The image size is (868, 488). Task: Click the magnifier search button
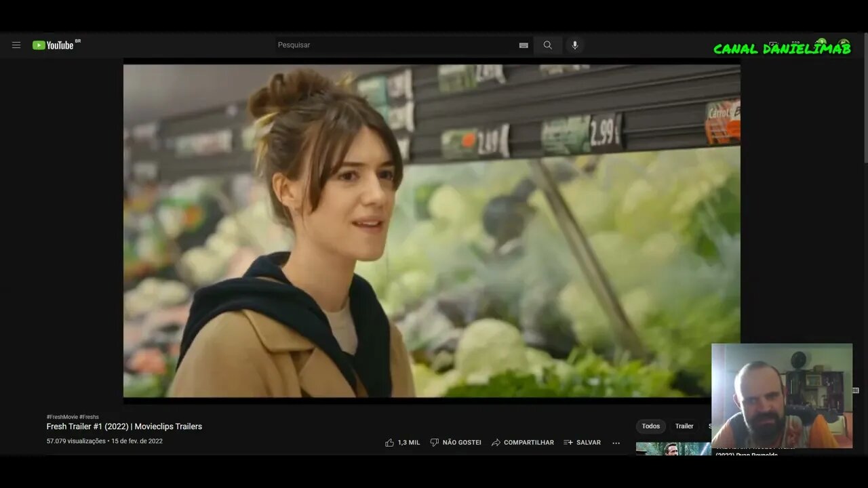(x=547, y=45)
